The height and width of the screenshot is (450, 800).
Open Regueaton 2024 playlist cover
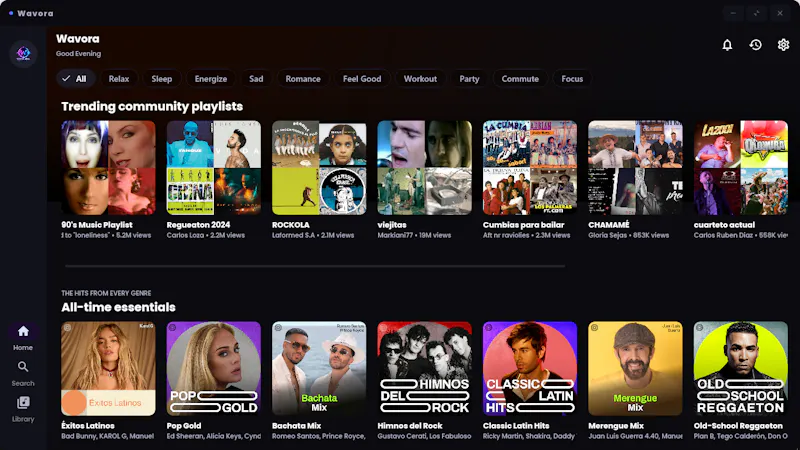tap(214, 167)
